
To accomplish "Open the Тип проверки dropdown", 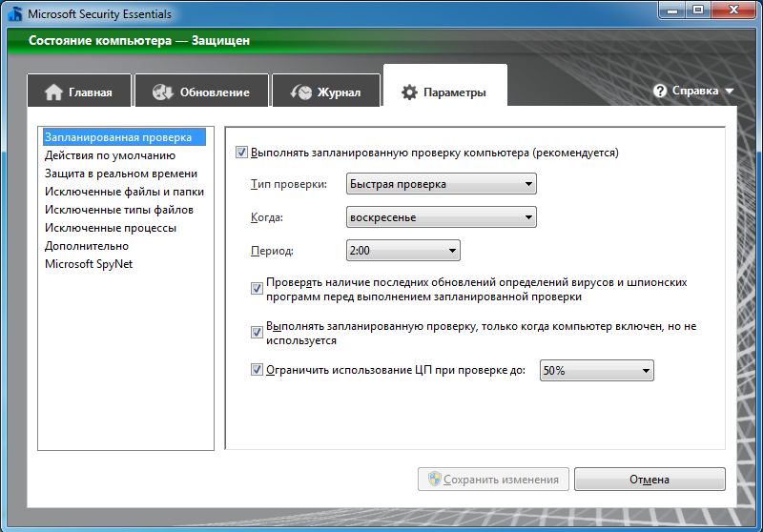I will tap(442, 184).
